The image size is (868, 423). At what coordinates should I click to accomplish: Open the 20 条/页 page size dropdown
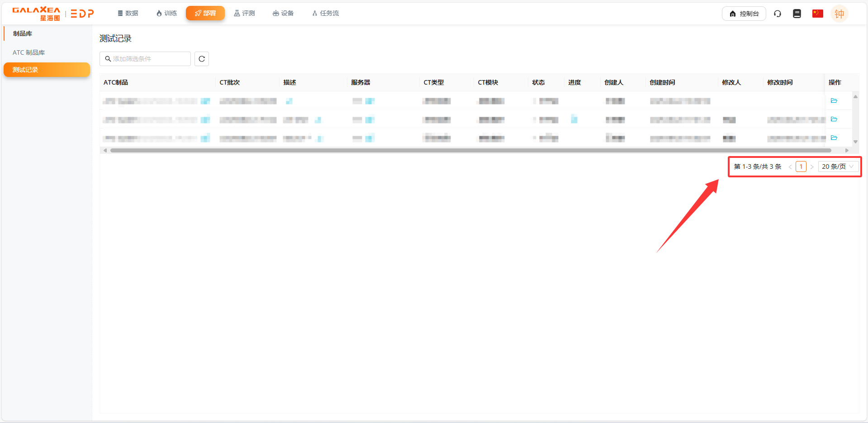[837, 166]
